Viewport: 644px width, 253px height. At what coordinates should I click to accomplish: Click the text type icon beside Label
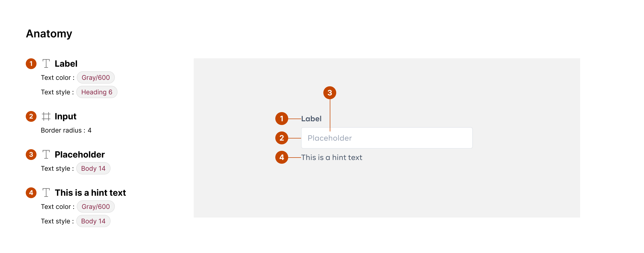pyautogui.click(x=46, y=63)
